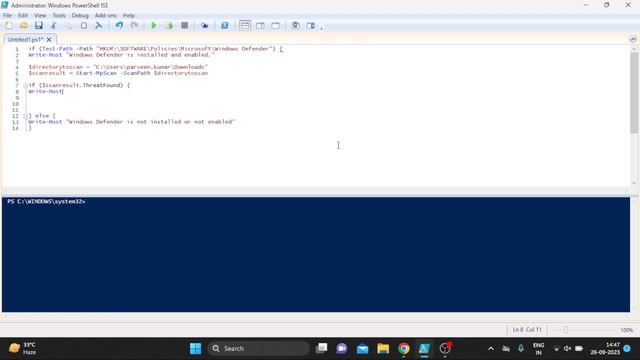640x360 pixels.
Task: Open a script file using the folder icon
Action: [24, 26]
